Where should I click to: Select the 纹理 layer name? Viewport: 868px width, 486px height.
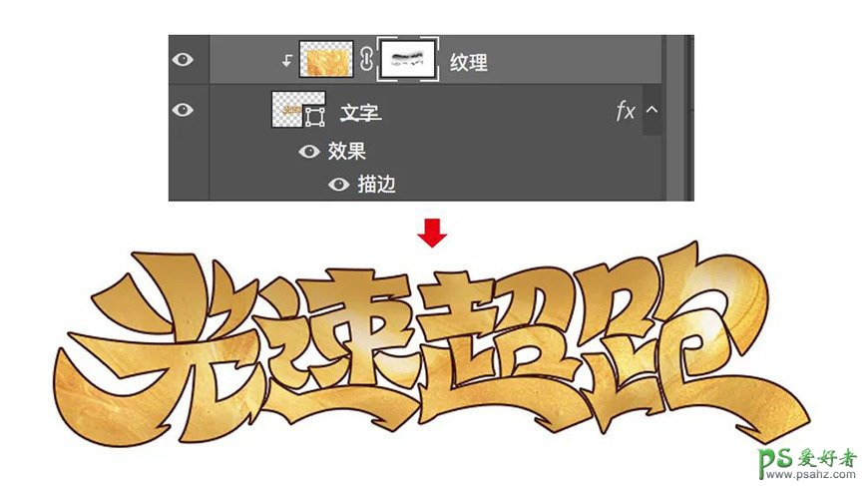tap(468, 62)
